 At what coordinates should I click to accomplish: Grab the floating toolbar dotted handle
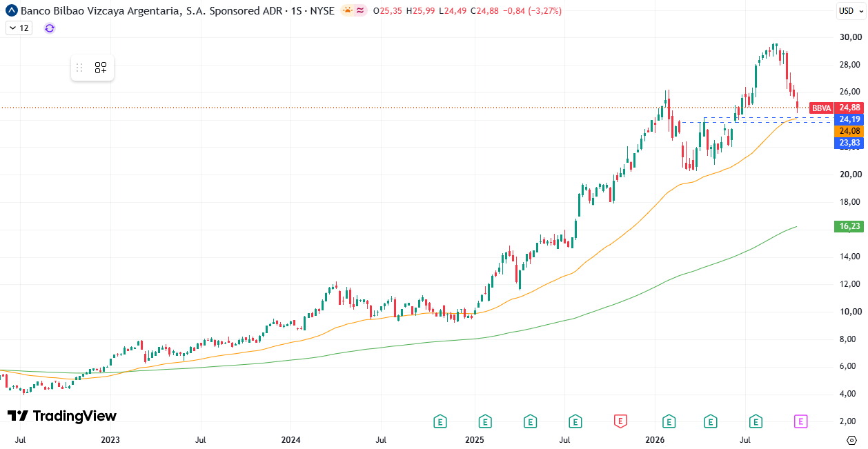(79, 68)
